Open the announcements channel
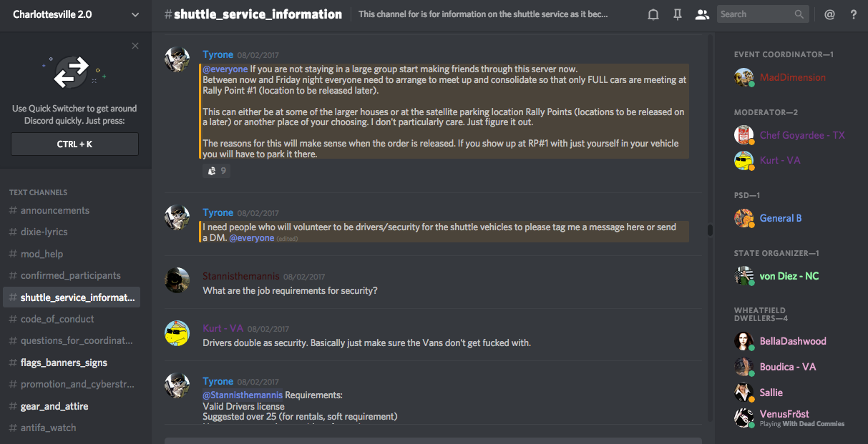 pyautogui.click(x=55, y=210)
